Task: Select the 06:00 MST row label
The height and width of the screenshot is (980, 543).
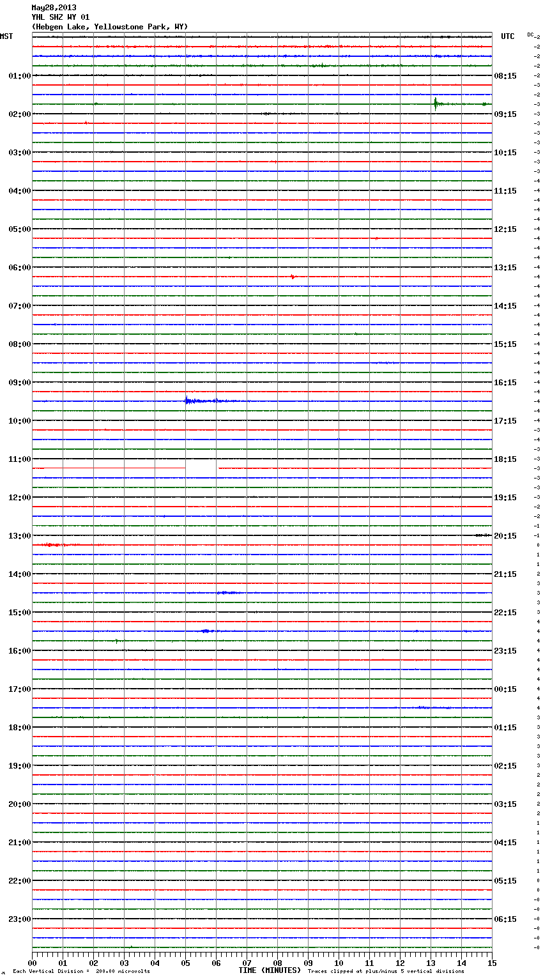Action: pos(20,268)
